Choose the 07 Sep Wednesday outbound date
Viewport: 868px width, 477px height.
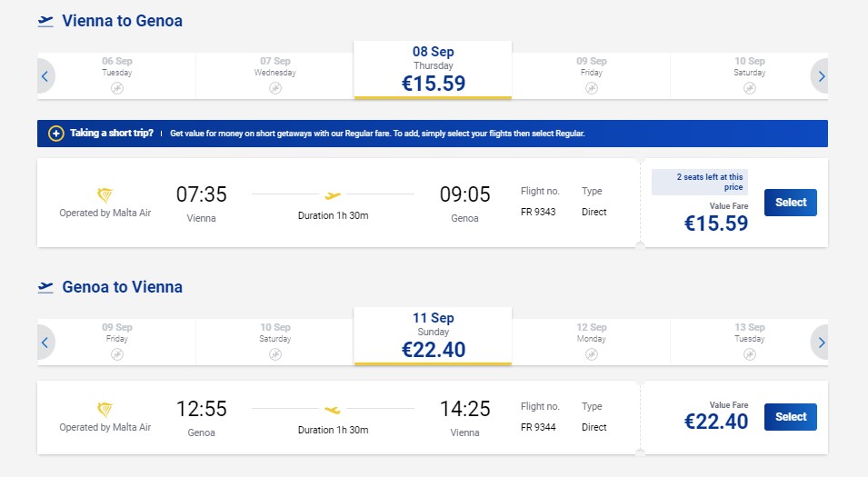pos(274,73)
